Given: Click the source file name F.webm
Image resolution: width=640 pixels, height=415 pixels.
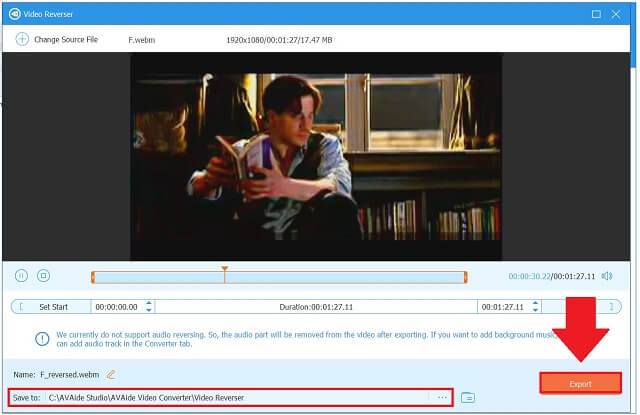Looking at the screenshot, I should 142,40.
